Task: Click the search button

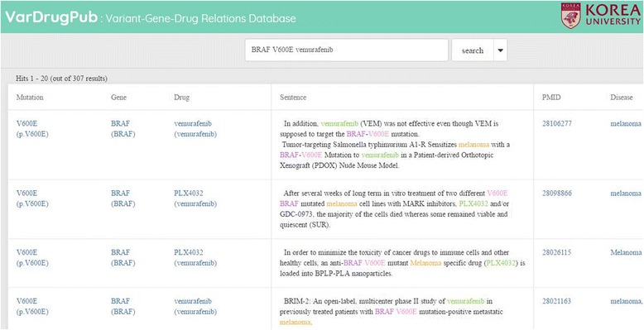Action: (473, 50)
